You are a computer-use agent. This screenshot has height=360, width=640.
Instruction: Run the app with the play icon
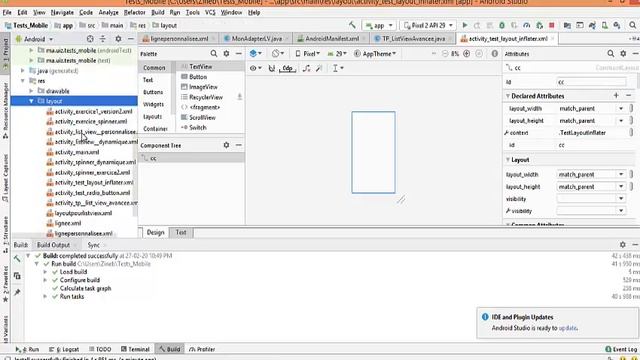tap(464, 25)
